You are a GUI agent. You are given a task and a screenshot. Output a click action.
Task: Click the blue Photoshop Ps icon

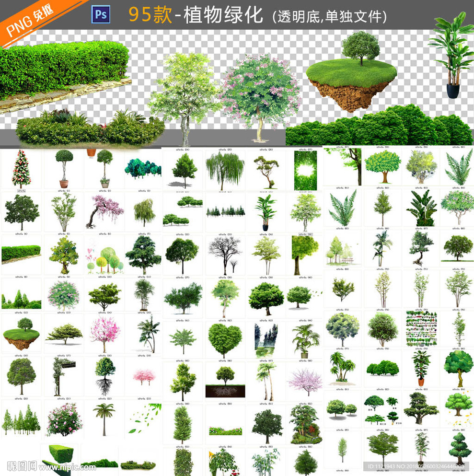tap(100, 15)
